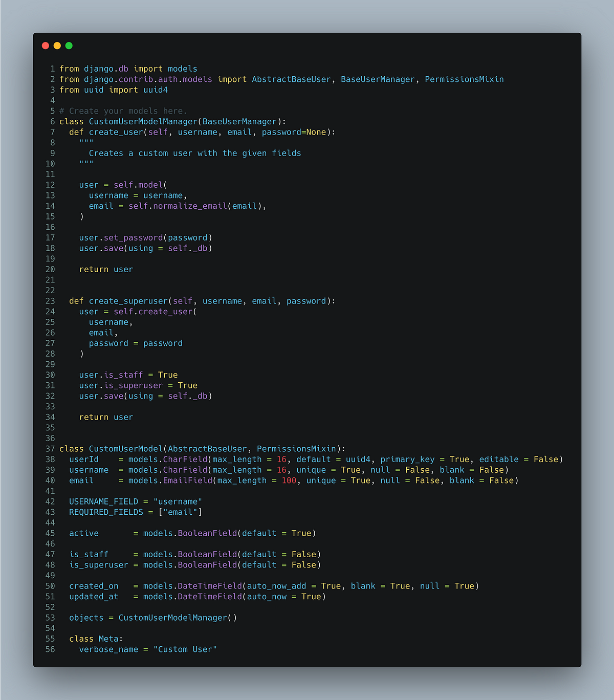Click 'EmailField' on line 40
This screenshot has height=700, width=614.
point(187,480)
